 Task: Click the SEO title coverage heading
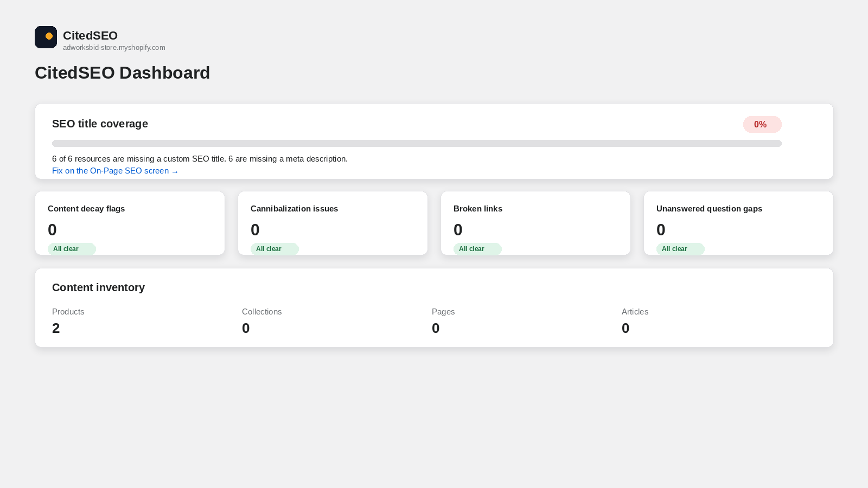[100, 124]
